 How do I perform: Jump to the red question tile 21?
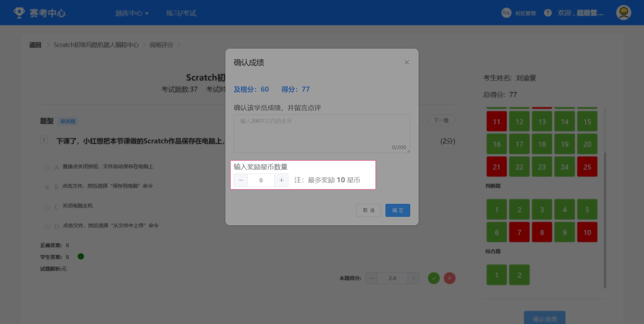click(497, 167)
